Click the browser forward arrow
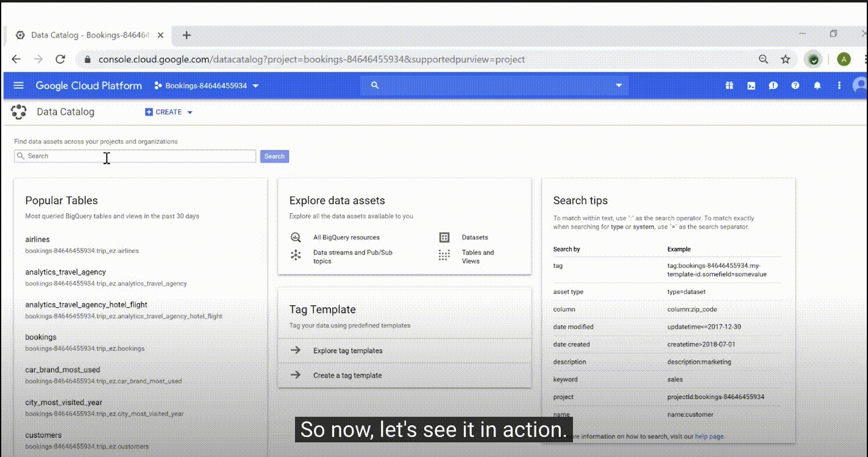868x457 pixels. tap(38, 59)
